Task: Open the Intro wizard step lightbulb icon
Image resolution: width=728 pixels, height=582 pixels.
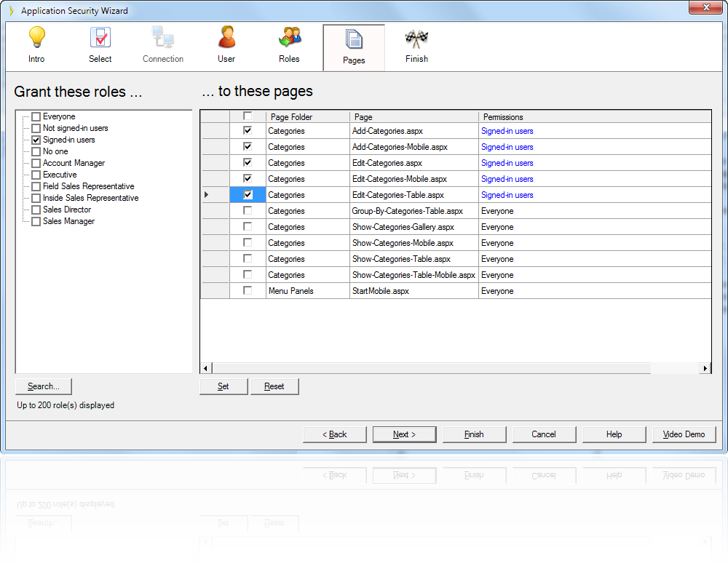Action: pyautogui.click(x=36, y=38)
